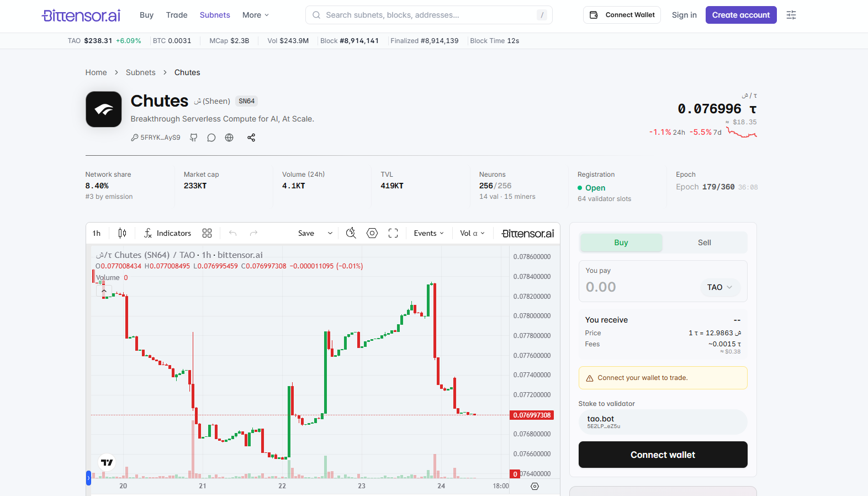
Task: Open the Bittensor.ai home logo
Action: pyautogui.click(x=81, y=15)
